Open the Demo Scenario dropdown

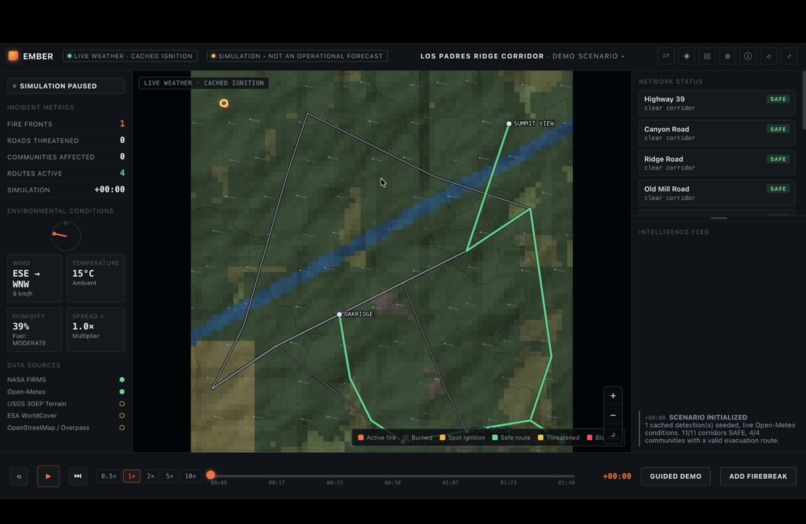tap(588, 56)
